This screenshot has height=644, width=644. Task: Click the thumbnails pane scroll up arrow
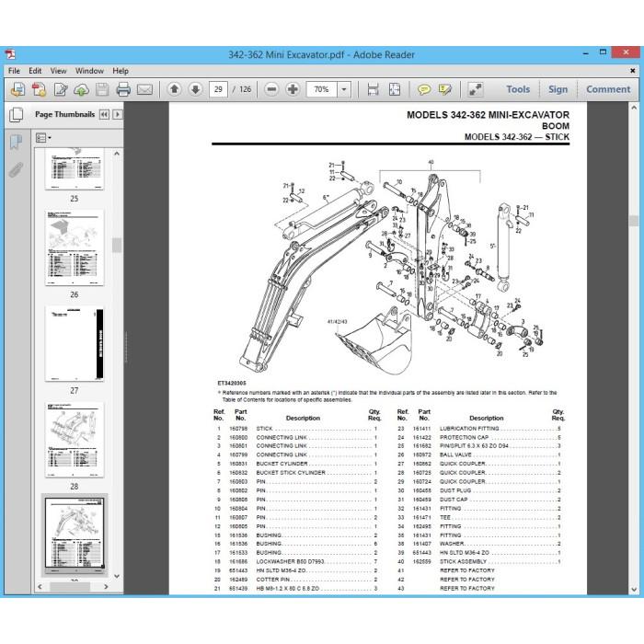coord(117,154)
